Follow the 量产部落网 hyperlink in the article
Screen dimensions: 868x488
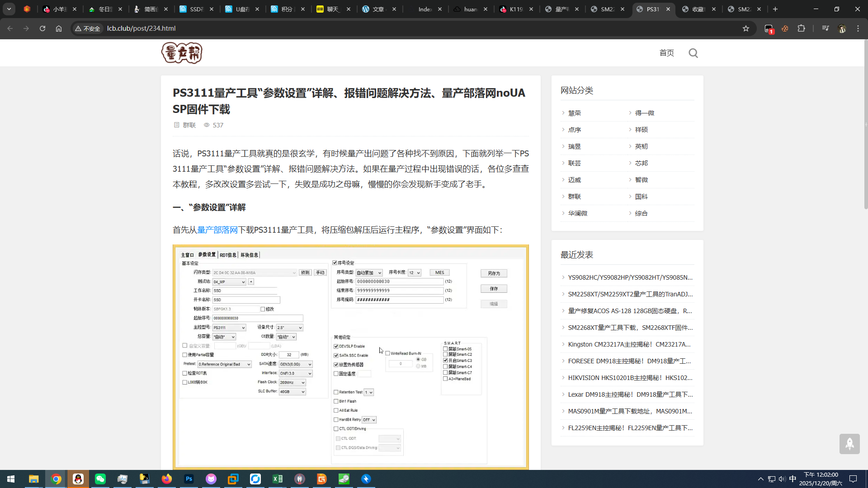pos(217,230)
